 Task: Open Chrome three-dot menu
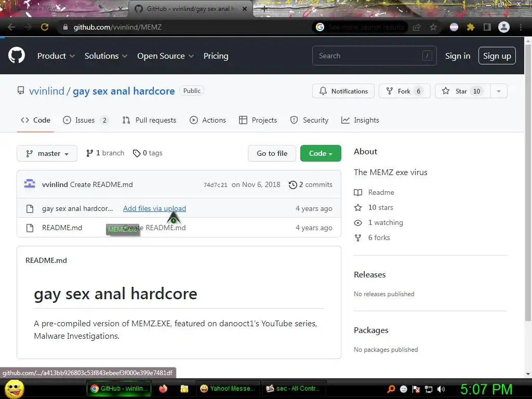[521, 27]
